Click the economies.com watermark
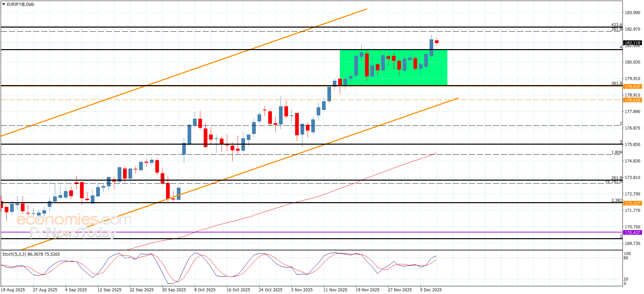 coord(74,220)
